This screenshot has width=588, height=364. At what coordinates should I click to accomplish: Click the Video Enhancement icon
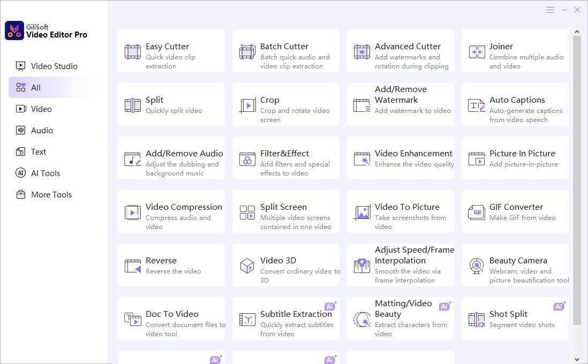362,159
